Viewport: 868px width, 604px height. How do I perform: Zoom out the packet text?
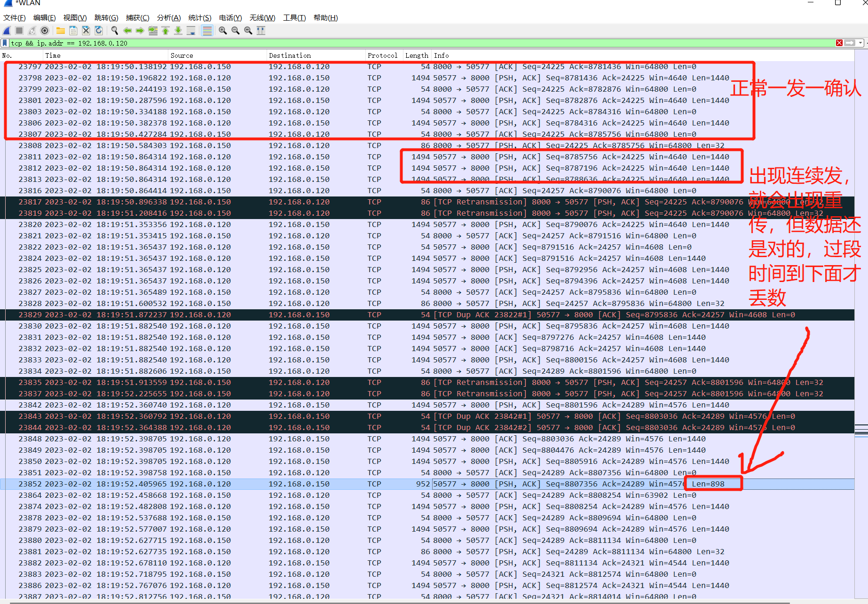(236, 31)
